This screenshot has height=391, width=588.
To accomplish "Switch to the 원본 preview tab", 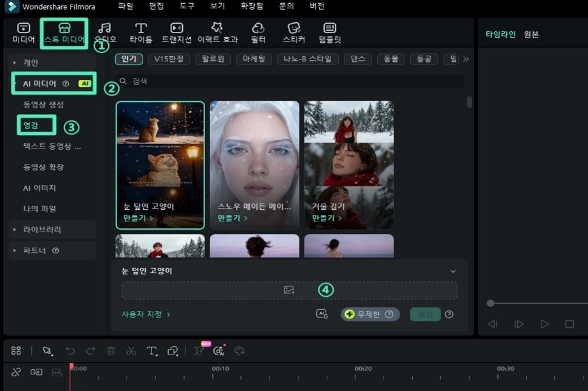I will coord(531,35).
